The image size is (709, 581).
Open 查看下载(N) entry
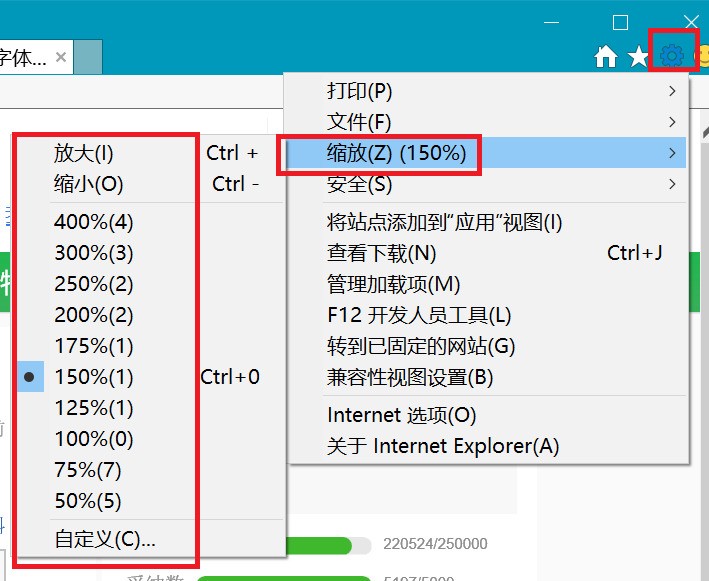(486, 253)
